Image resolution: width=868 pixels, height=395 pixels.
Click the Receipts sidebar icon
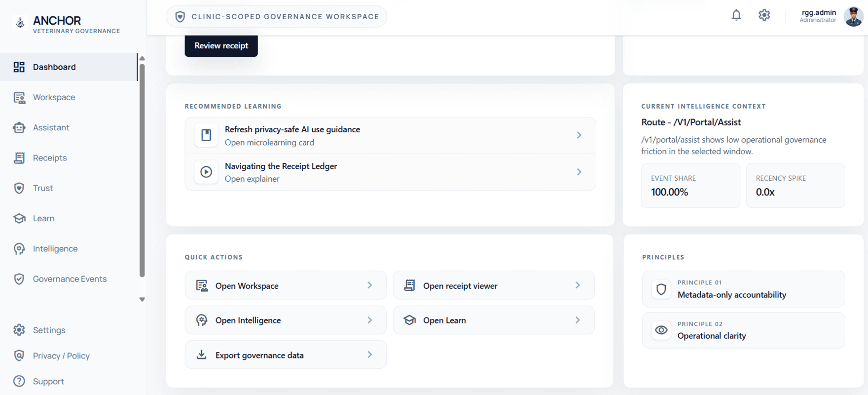[x=19, y=158]
